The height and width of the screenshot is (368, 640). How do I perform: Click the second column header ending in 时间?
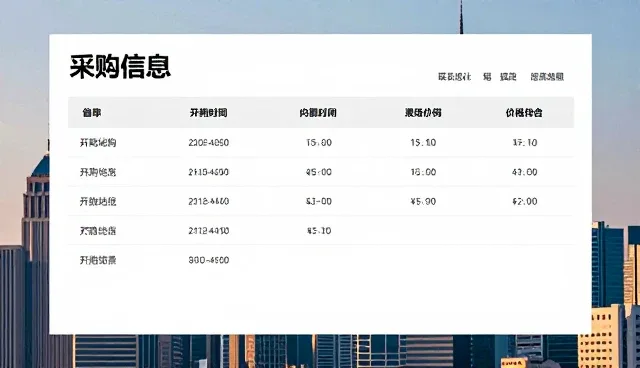click(x=208, y=113)
